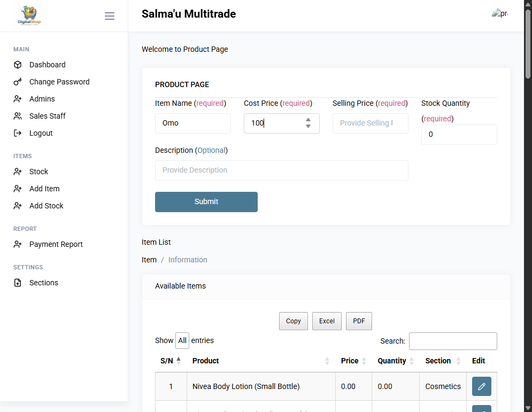Export table as PDF
Screen dimensions: 532x412
click(359, 321)
